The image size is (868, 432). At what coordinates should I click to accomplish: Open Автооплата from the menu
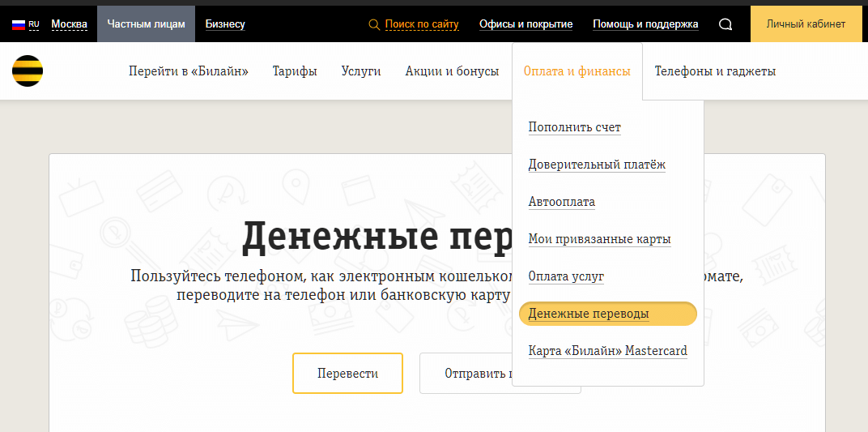[x=561, y=202]
